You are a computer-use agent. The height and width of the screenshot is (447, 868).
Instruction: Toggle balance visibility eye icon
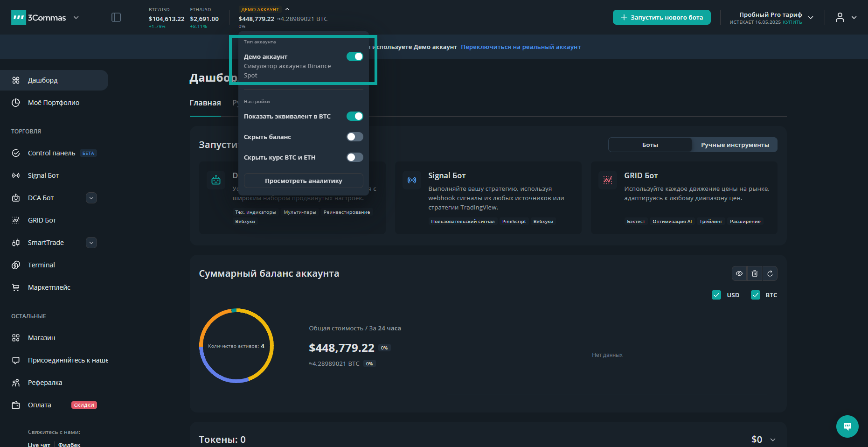739,273
